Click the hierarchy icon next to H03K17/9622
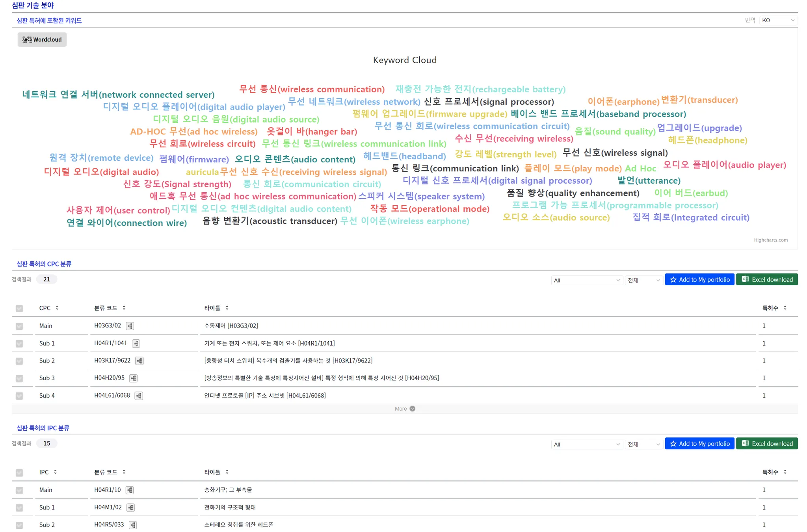The width and height of the screenshot is (807, 532). coord(139,361)
